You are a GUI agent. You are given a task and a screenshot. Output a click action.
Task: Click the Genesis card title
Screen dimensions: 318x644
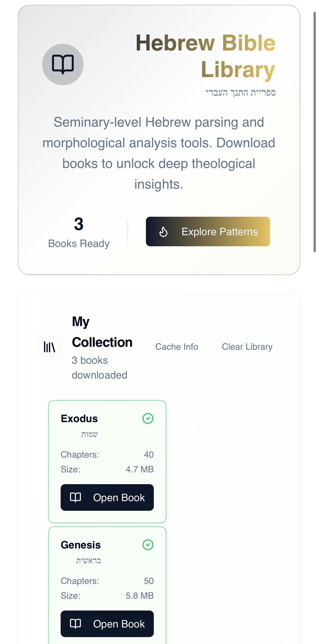81,545
